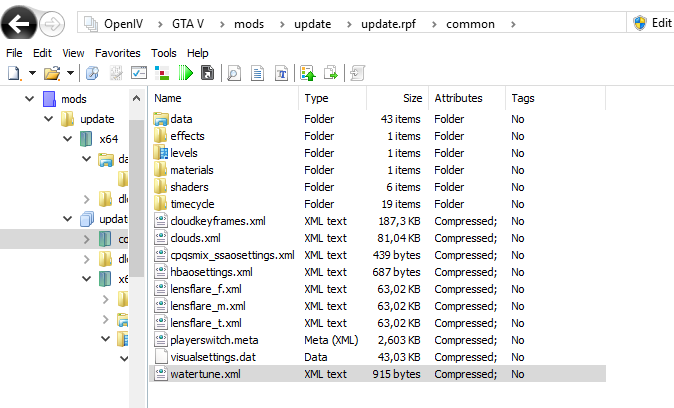Sort by the Tags column header

[x=556, y=98]
